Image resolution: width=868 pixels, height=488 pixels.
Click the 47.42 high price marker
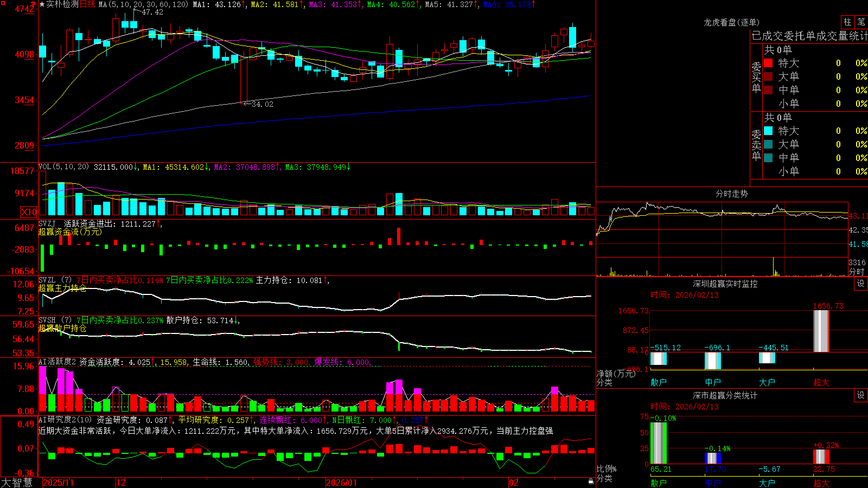click(152, 12)
